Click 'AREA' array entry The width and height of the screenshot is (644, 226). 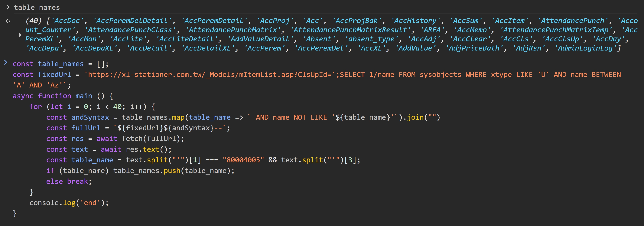432,30
